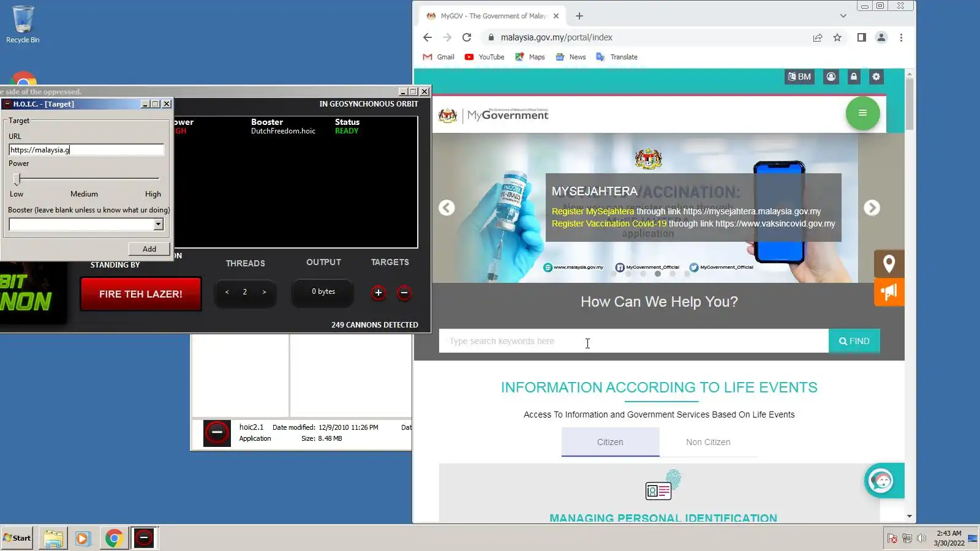Click the padlock icon on MyGOV header
980x551 pixels.
pos(854,77)
